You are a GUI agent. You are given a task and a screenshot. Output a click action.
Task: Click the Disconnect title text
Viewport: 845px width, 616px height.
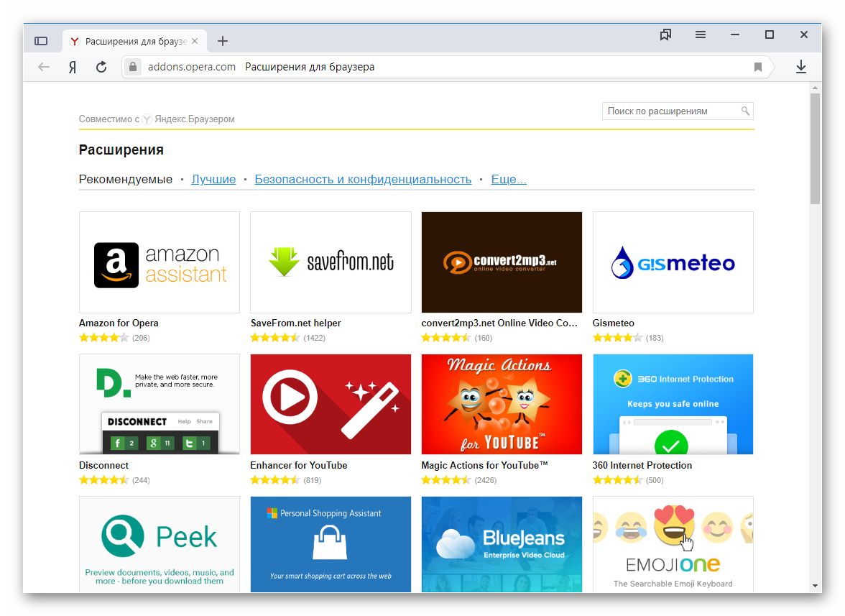coord(104,465)
